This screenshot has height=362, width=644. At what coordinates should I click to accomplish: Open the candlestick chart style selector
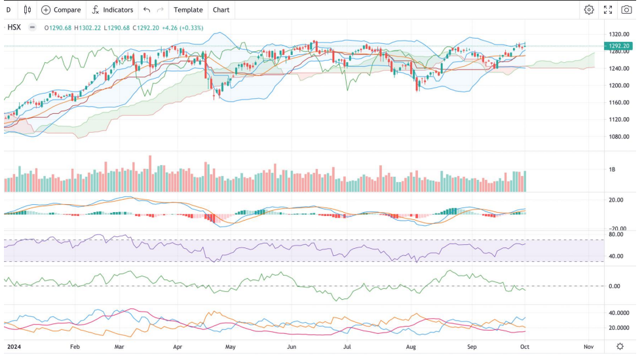tap(27, 10)
